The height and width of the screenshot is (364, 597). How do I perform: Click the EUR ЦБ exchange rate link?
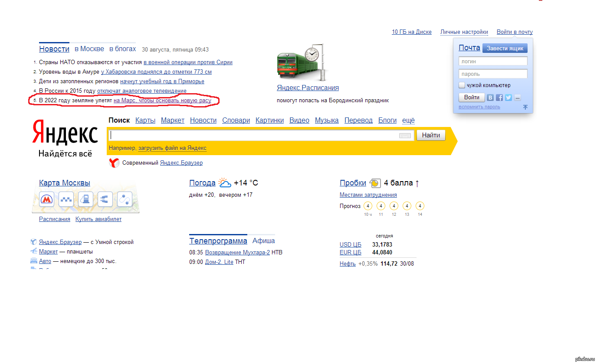coord(351,253)
